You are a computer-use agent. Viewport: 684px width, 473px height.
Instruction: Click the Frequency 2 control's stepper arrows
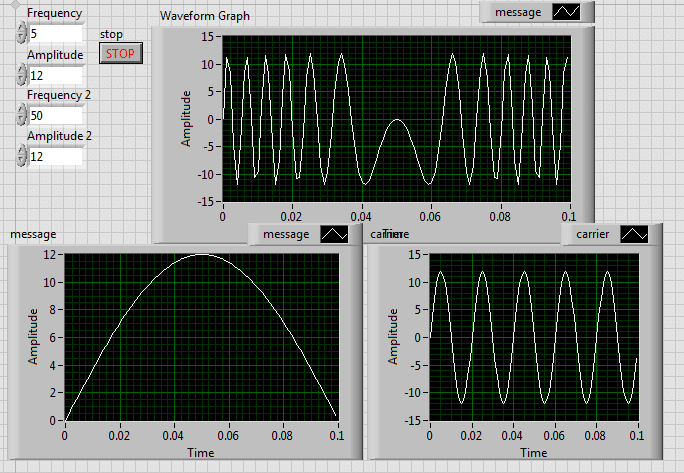pyautogui.click(x=21, y=115)
